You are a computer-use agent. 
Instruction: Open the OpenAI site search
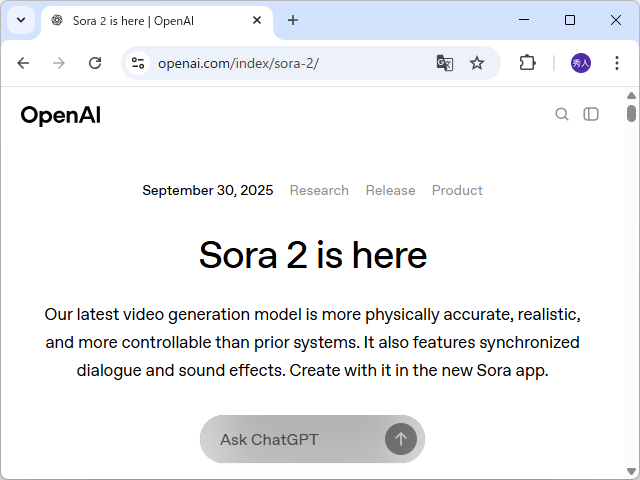click(x=562, y=114)
